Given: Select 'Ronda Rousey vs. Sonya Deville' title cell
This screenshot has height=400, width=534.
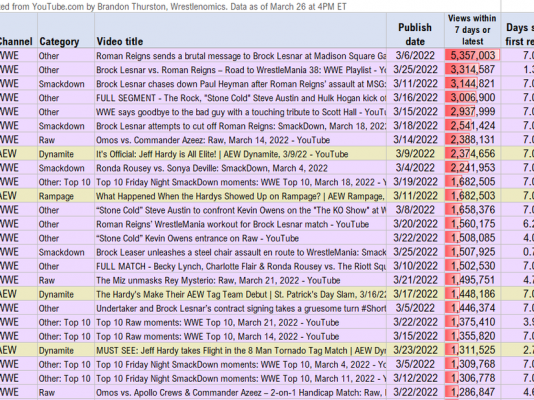Looking at the screenshot, I should [240, 167].
